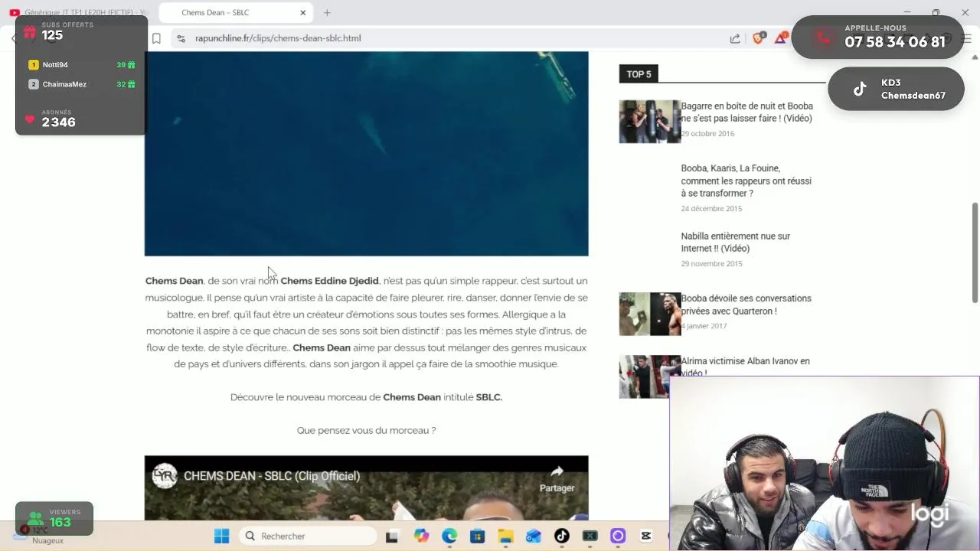
Task: Click the TOP 5 section heading
Action: pyautogui.click(x=639, y=74)
